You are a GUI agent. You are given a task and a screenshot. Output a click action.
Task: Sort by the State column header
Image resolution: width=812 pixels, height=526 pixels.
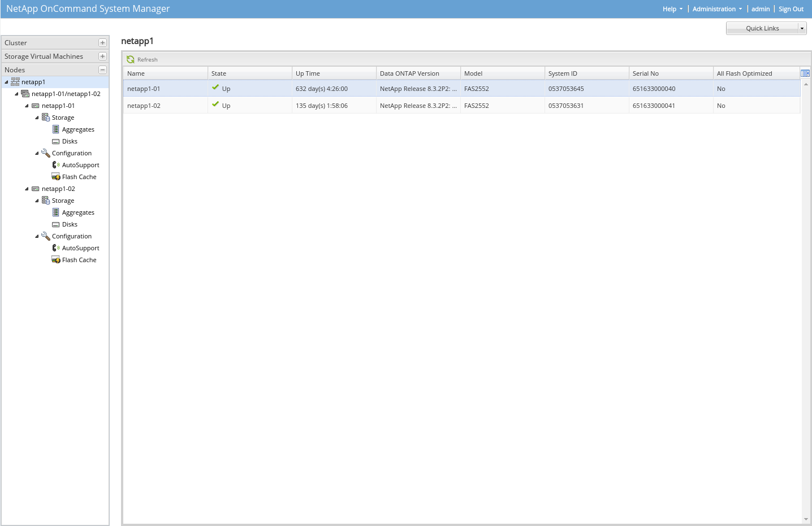pyautogui.click(x=249, y=73)
